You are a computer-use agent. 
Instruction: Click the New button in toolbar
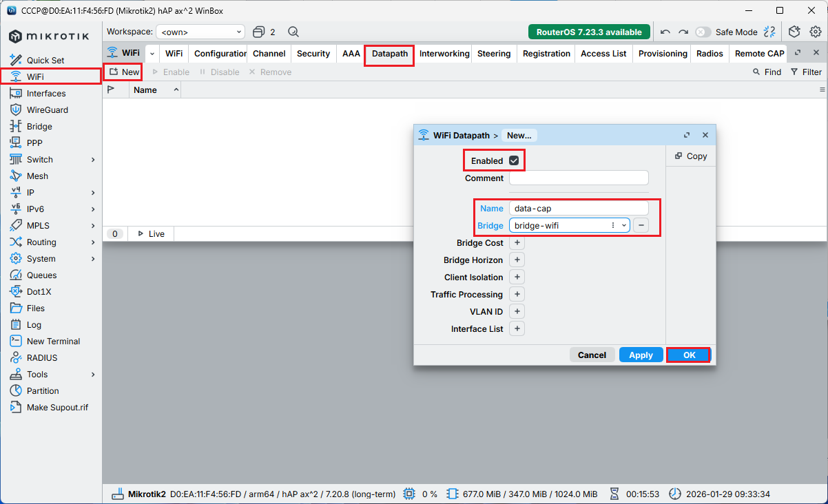coord(124,72)
